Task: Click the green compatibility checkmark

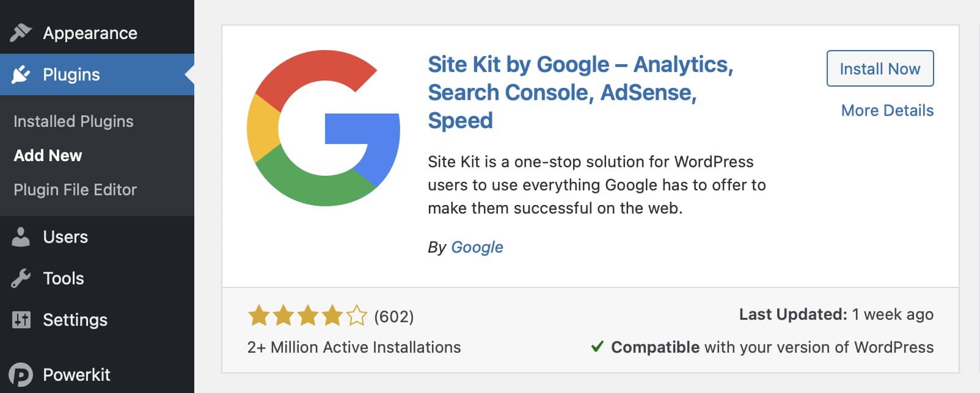Action: click(597, 347)
